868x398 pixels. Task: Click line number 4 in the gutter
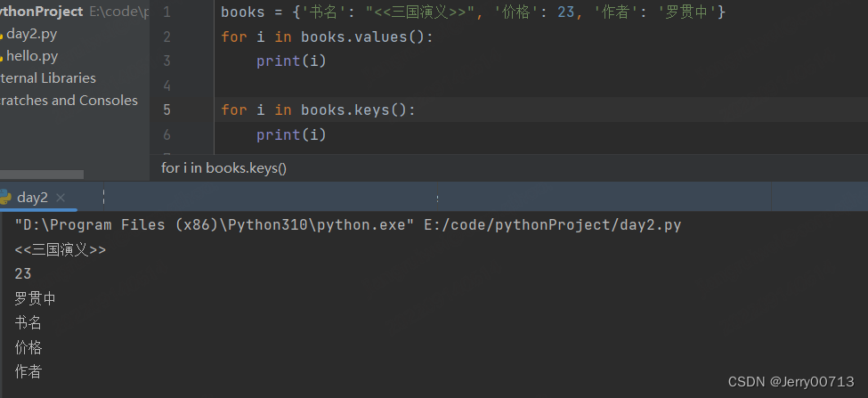tap(166, 85)
